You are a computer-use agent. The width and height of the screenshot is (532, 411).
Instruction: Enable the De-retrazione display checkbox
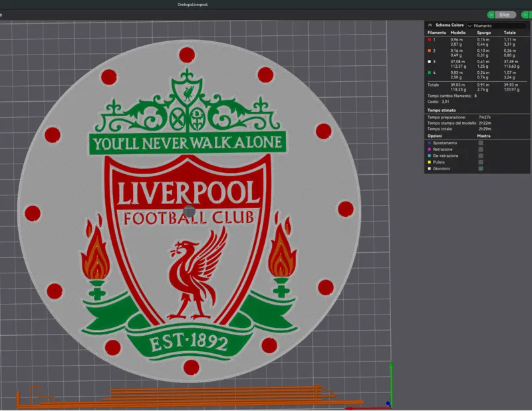tap(481, 156)
